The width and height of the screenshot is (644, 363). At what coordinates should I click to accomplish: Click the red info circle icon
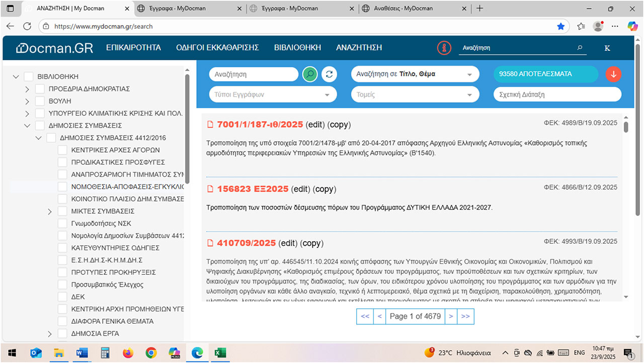(x=444, y=48)
